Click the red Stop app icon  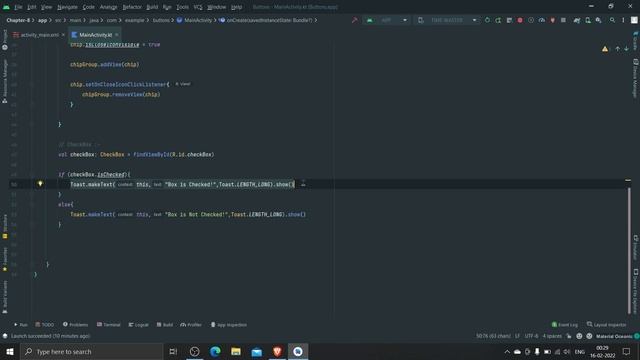(520, 20)
